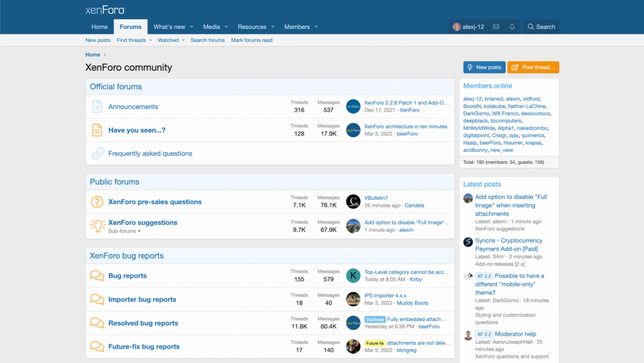Click avatar beside Moderator help post
The image size is (644, 363).
(x=468, y=336)
